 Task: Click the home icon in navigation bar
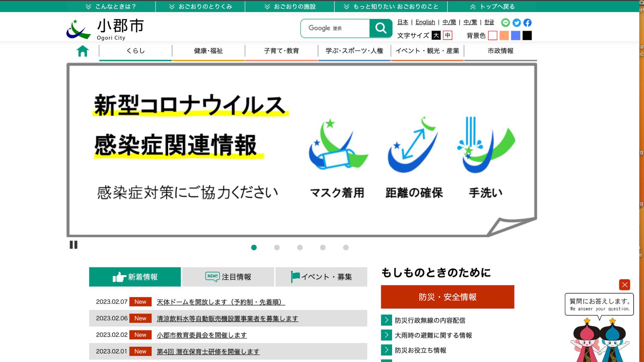pos(83,51)
